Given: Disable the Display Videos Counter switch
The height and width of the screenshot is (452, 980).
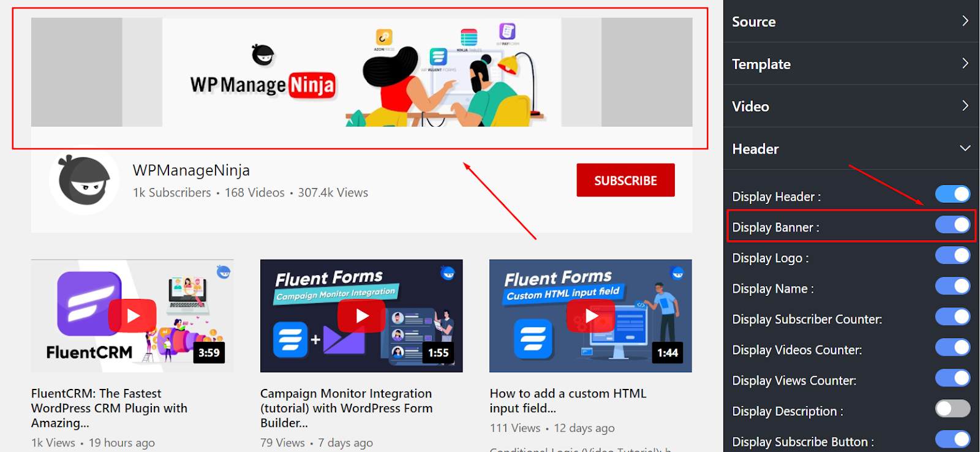Looking at the screenshot, I should click(953, 347).
